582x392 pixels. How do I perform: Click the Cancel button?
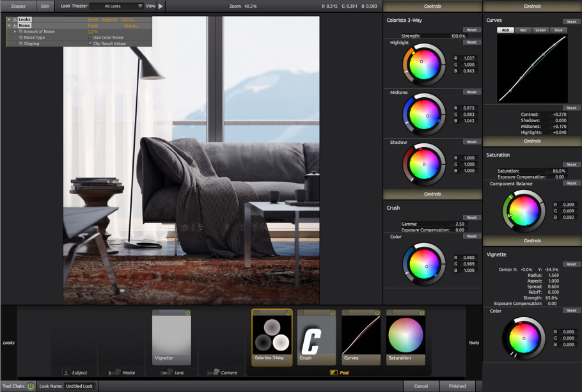[x=421, y=386]
